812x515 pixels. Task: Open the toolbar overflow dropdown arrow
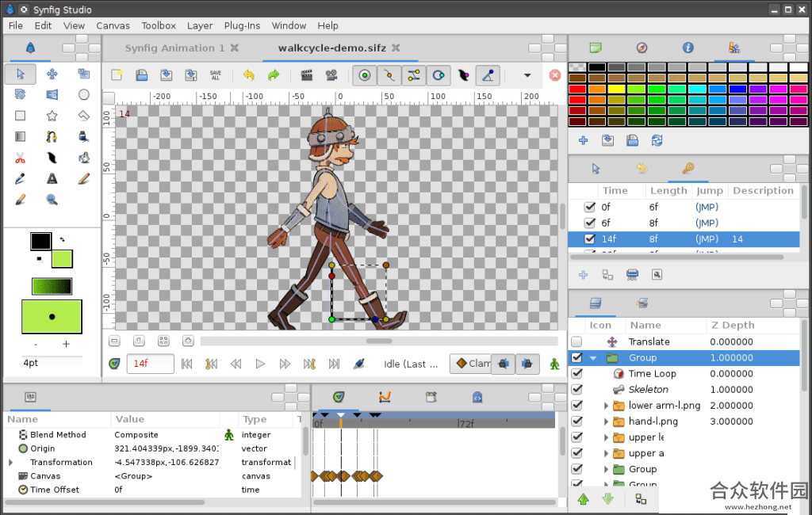tap(527, 75)
